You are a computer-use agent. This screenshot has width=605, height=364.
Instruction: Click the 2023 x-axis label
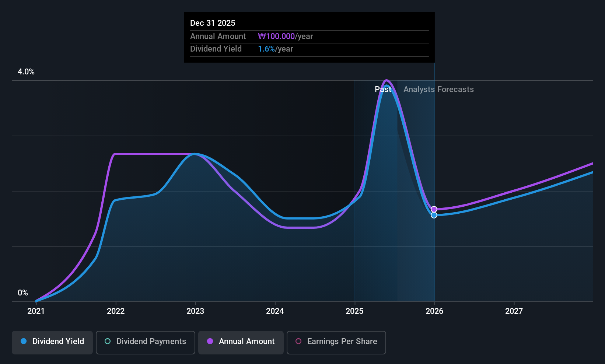[x=195, y=311]
